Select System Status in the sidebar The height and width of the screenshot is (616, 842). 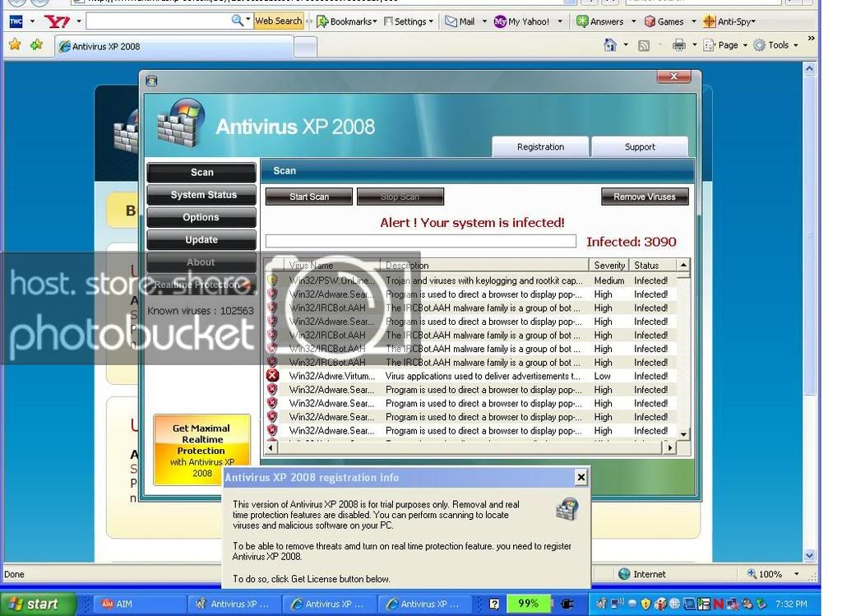coord(202,195)
